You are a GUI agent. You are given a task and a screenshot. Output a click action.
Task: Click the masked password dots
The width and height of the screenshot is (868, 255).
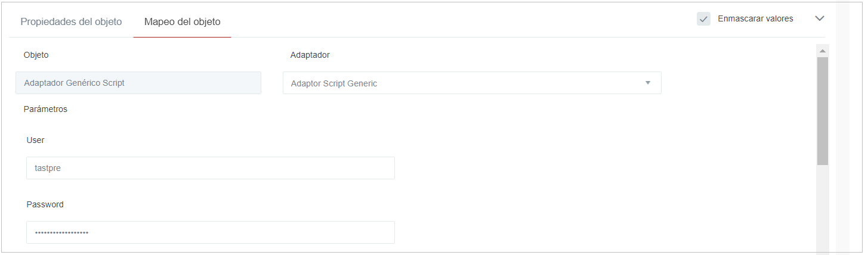[61, 232]
